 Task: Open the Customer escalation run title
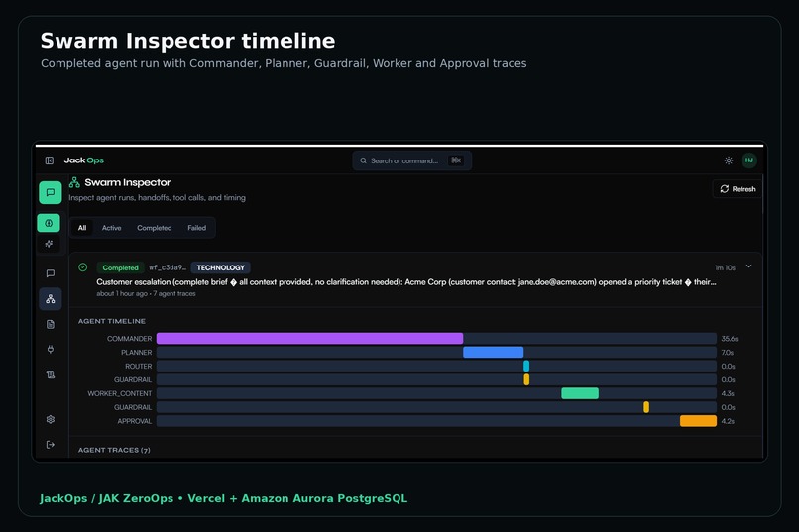[x=406, y=282]
